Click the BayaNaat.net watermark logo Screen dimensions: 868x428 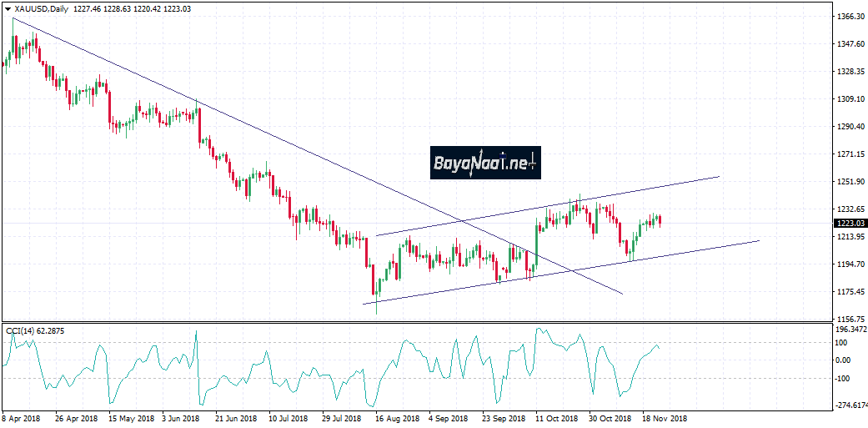pos(485,164)
